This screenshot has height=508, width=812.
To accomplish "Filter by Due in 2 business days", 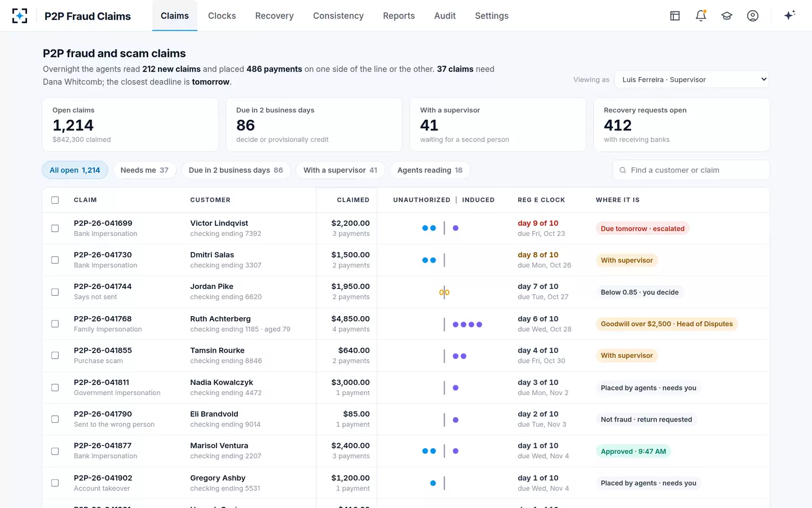I will click(x=236, y=170).
